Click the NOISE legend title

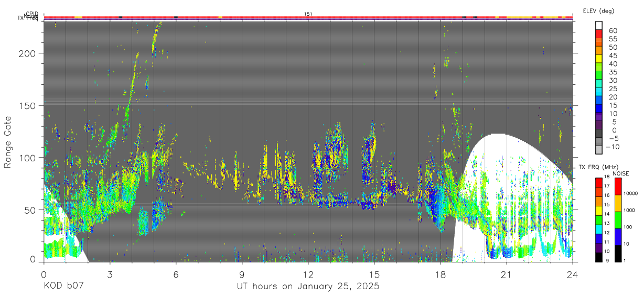[x=621, y=173]
